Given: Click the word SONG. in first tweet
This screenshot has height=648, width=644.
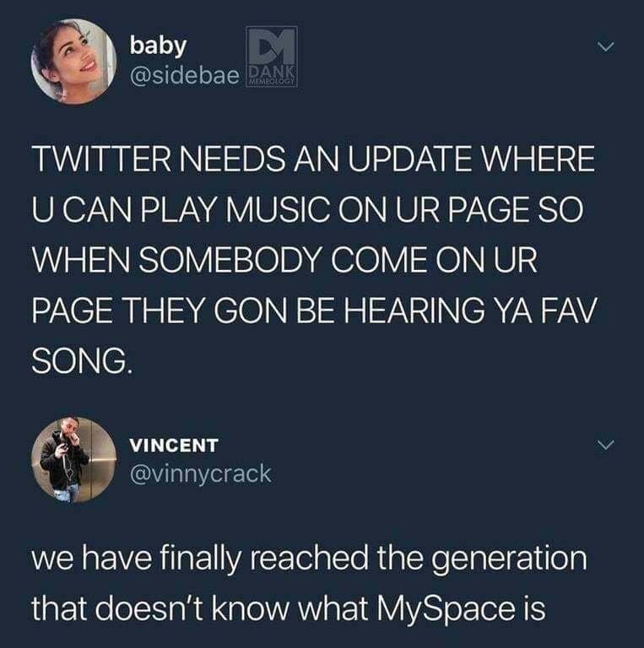Looking at the screenshot, I should [x=83, y=361].
